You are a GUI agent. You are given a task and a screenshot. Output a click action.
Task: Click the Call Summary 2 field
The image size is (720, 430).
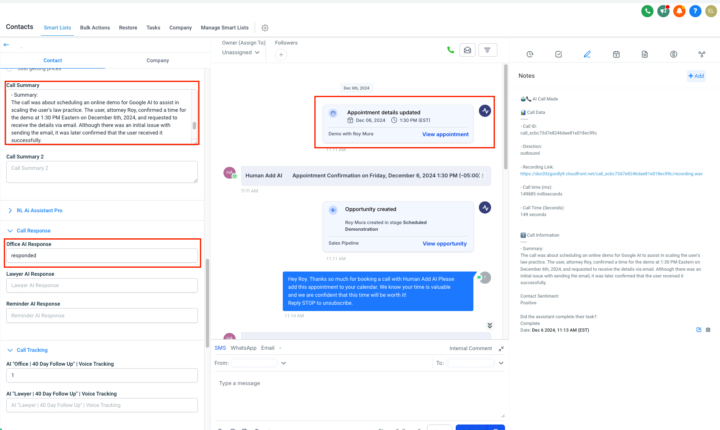[x=102, y=172]
